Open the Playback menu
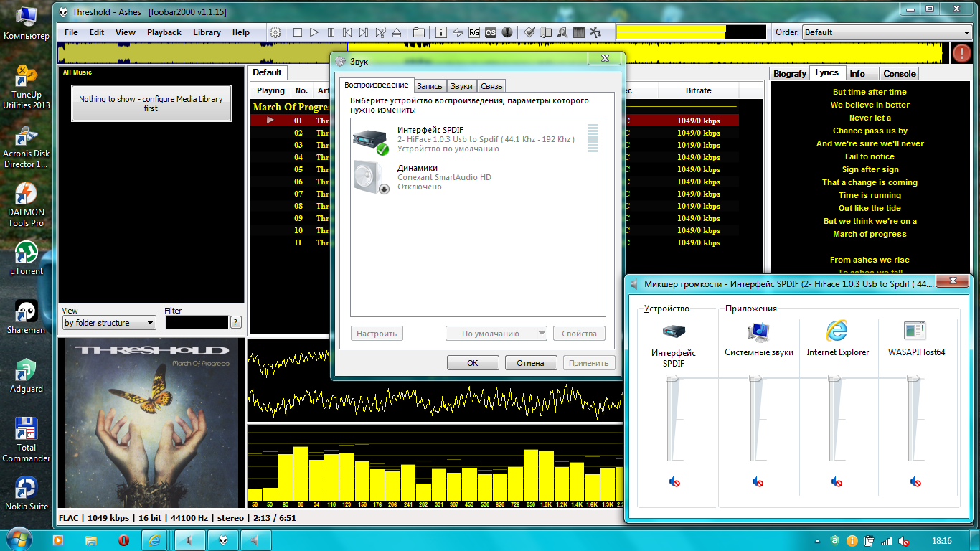The image size is (980, 551). tap(164, 32)
